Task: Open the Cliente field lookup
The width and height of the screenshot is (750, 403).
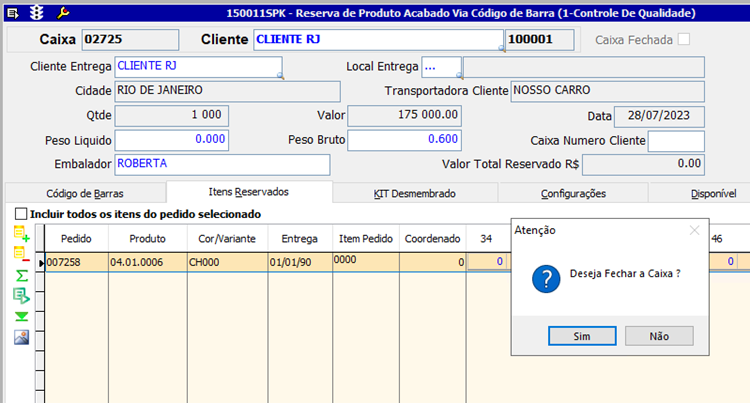Action: pos(501,47)
